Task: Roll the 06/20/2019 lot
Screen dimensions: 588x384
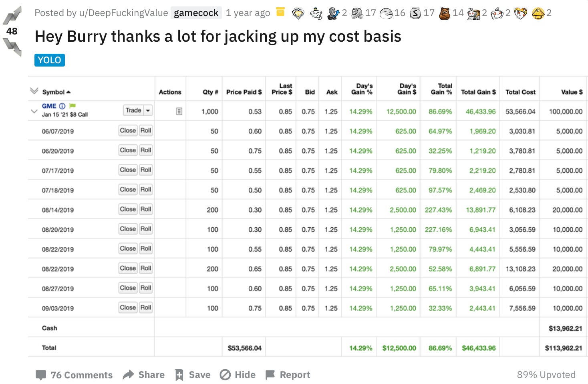Action: tap(146, 150)
